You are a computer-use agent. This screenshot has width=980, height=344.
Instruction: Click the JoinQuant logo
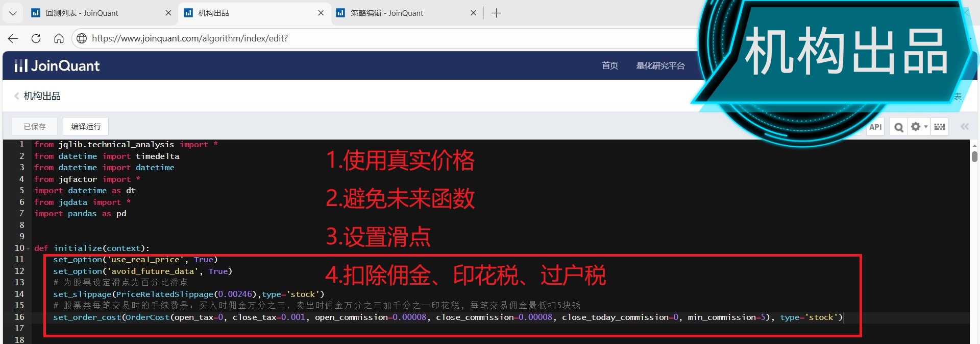point(57,66)
